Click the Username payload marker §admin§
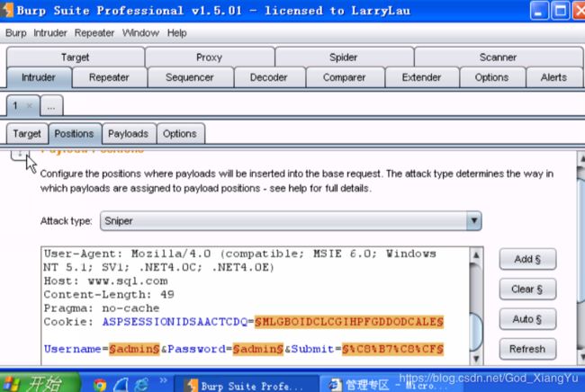 click(134, 349)
